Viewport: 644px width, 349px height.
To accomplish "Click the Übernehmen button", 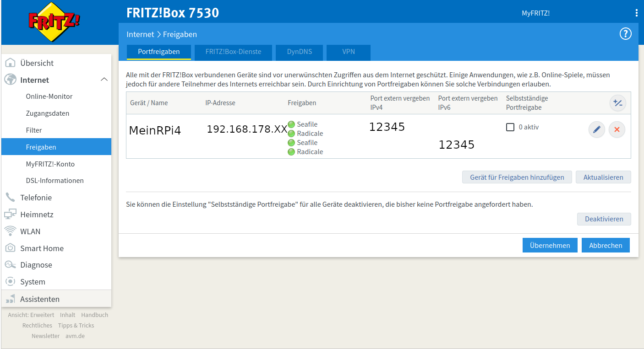I will (550, 245).
